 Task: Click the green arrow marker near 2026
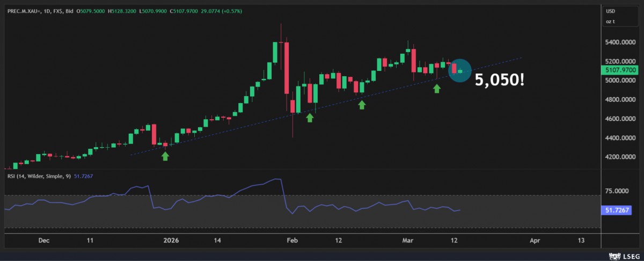165,156
